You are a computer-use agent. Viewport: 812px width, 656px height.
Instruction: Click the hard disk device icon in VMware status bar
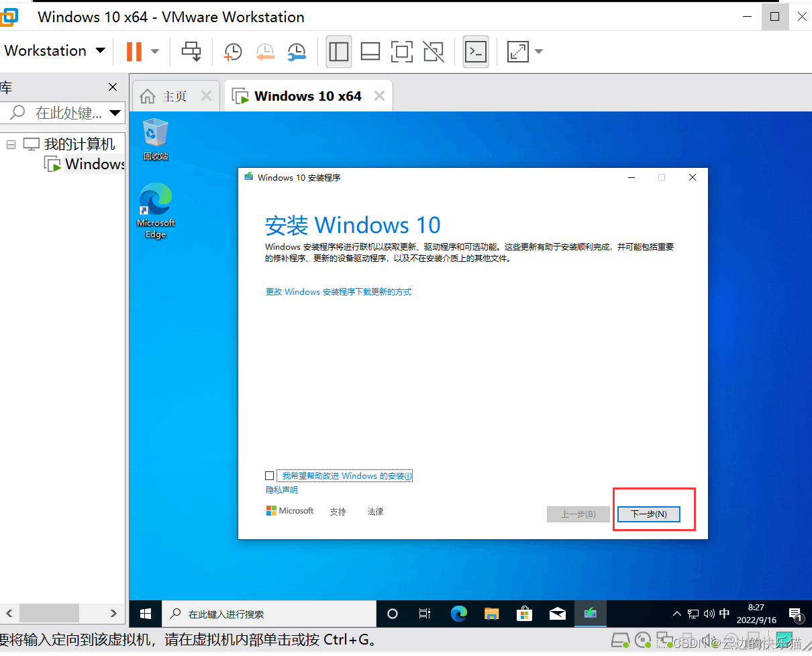click(621, 640)
